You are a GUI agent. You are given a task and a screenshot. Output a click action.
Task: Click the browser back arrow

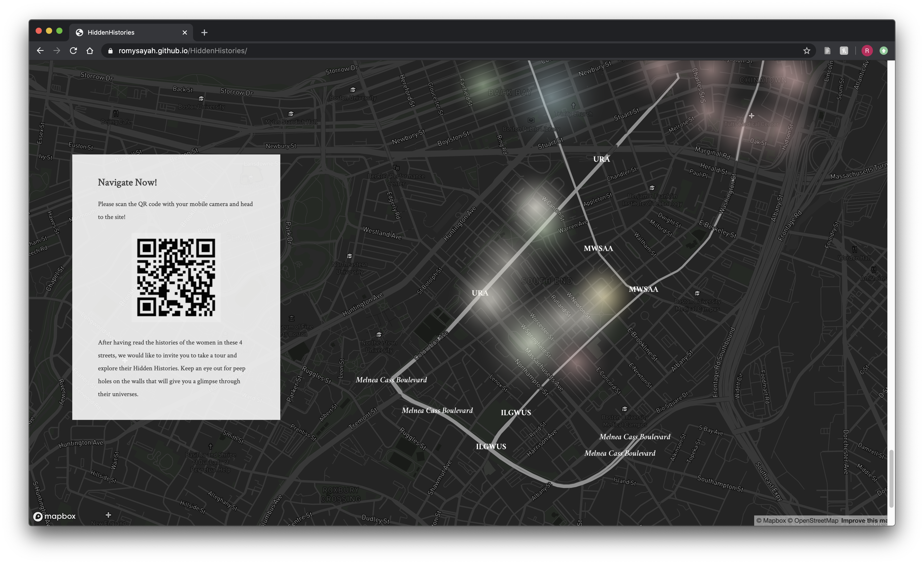coord(40,51)
